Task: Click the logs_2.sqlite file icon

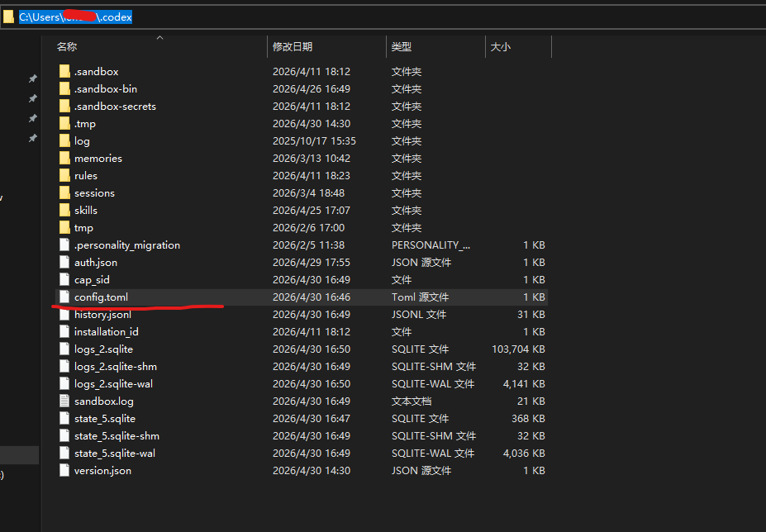Action: 64,349
